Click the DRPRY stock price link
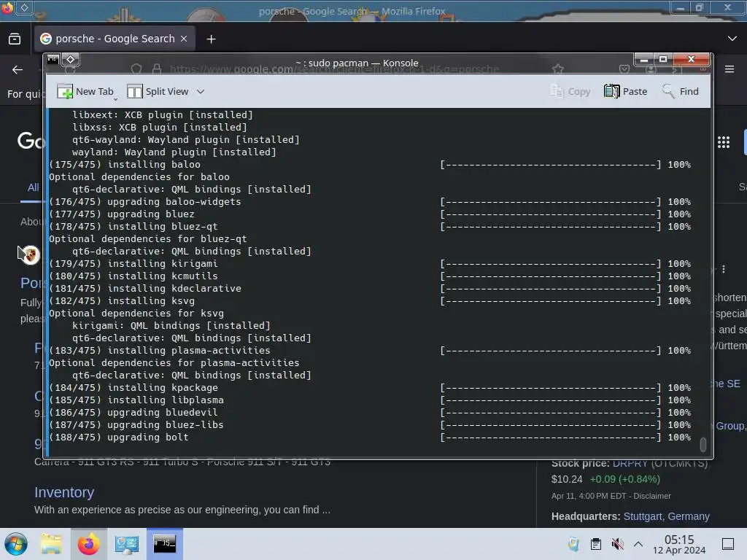 pyautogui.click(x=630, y=463)
